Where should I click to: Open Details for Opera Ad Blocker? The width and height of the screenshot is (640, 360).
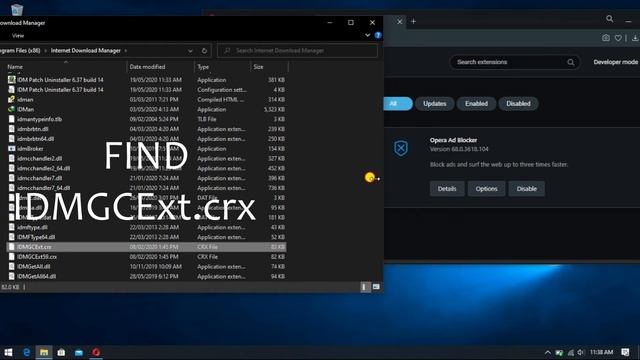tap(447, 189)
